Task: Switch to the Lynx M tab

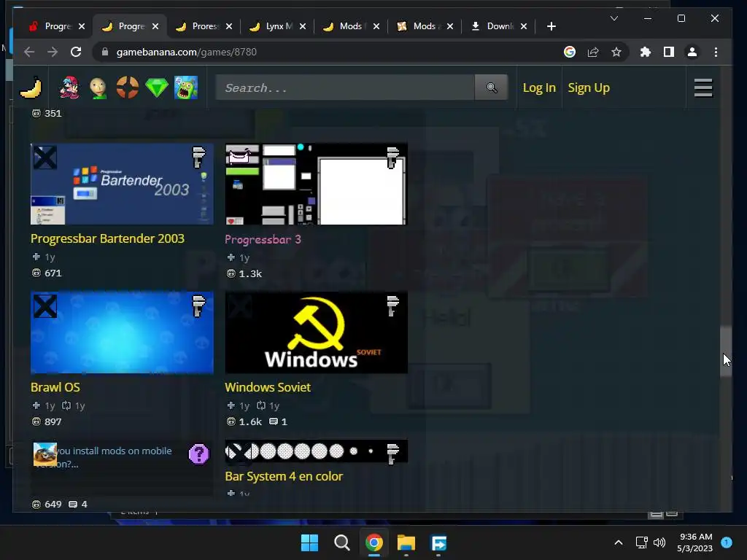Action: 278,26
